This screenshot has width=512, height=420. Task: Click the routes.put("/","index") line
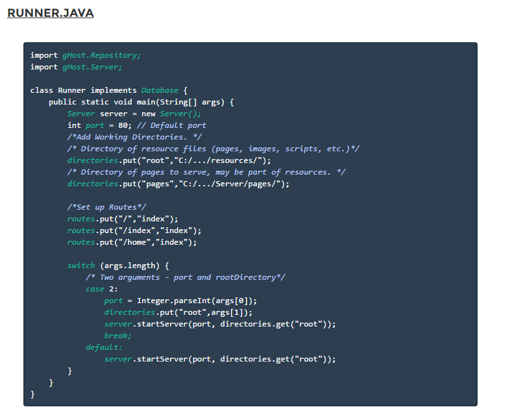(x=123, y=219)
